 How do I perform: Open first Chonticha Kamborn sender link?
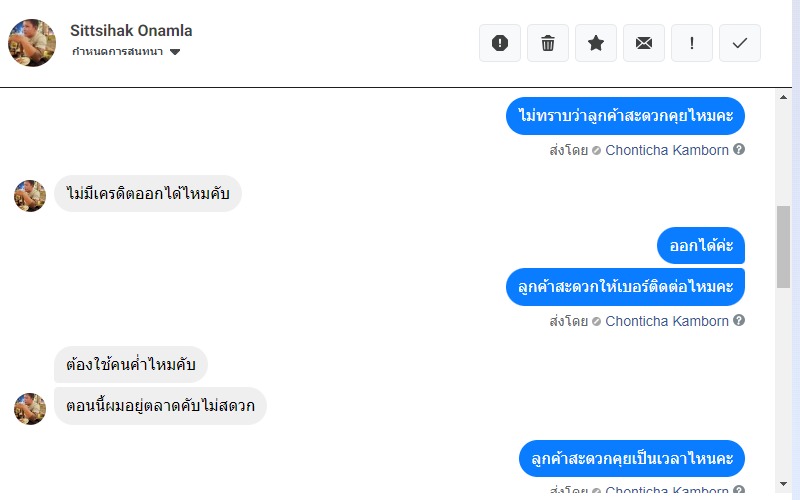pos(667,150)
